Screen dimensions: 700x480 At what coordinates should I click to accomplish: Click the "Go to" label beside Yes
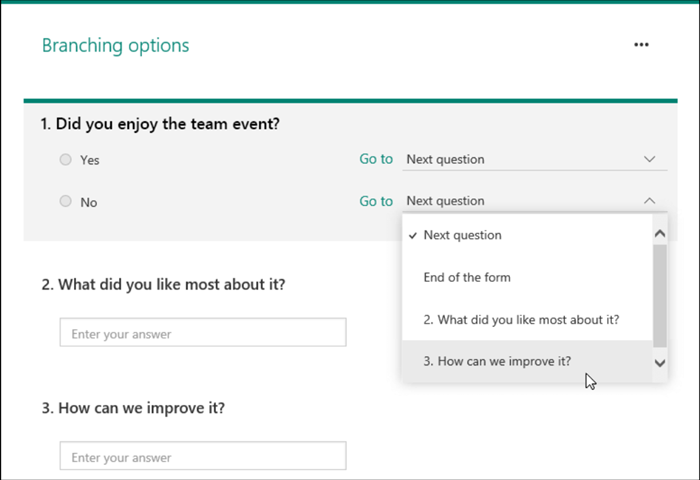click(x=376, y=159)
